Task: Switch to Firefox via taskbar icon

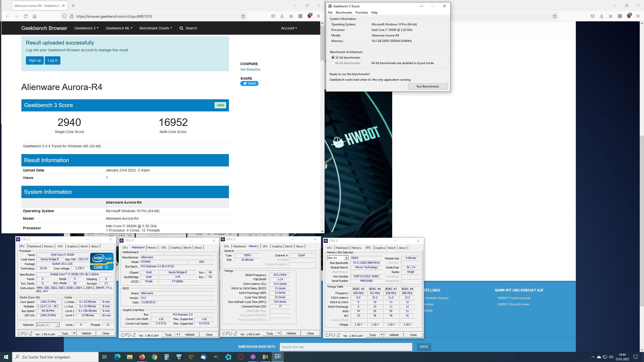Action: (142, 357)
